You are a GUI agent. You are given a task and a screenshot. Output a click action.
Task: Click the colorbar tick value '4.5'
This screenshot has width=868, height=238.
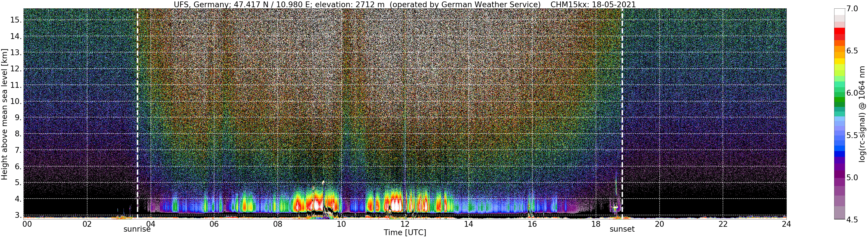tap(852, 220)
